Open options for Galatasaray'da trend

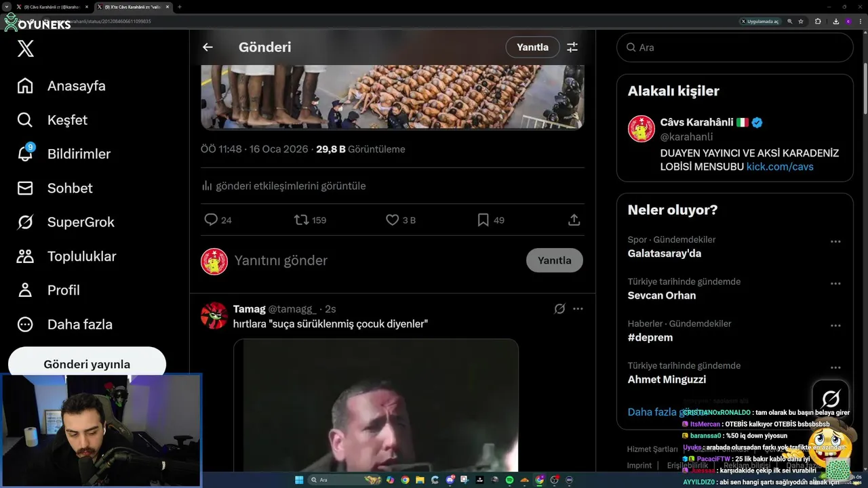[835, 241]
